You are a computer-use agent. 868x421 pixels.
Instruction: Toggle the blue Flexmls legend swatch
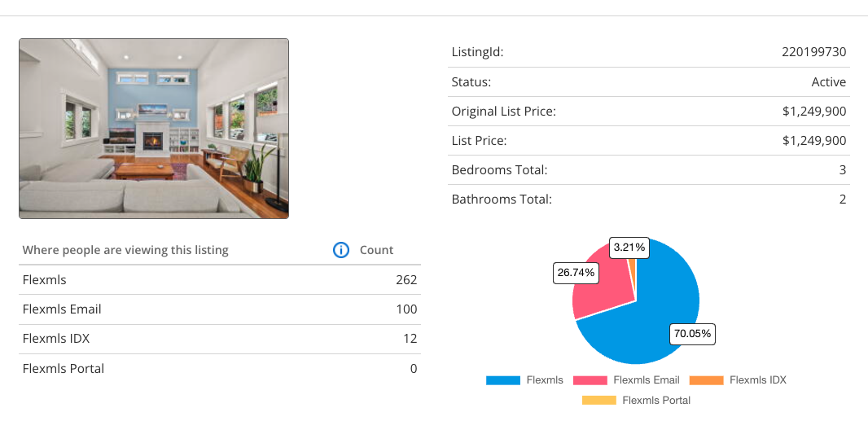click(502, 380)
